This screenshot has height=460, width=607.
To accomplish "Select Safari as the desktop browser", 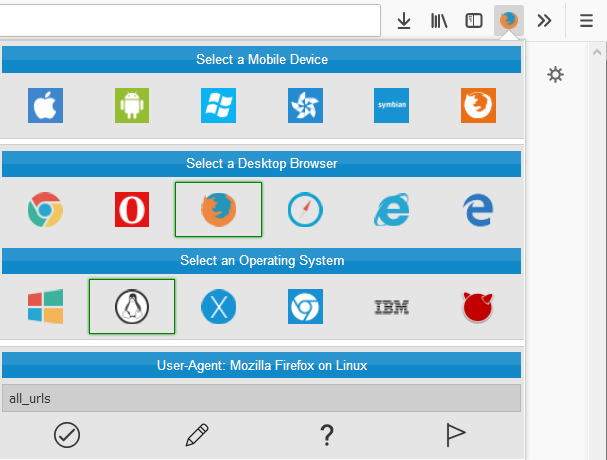I will tap(305, 209).
